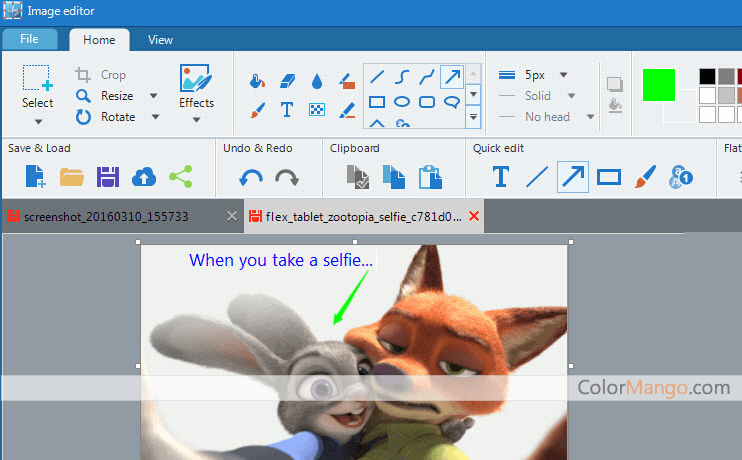Screen dimensions: 742x460
Task: Select the water drop blur tool
Action: [317, 81]
